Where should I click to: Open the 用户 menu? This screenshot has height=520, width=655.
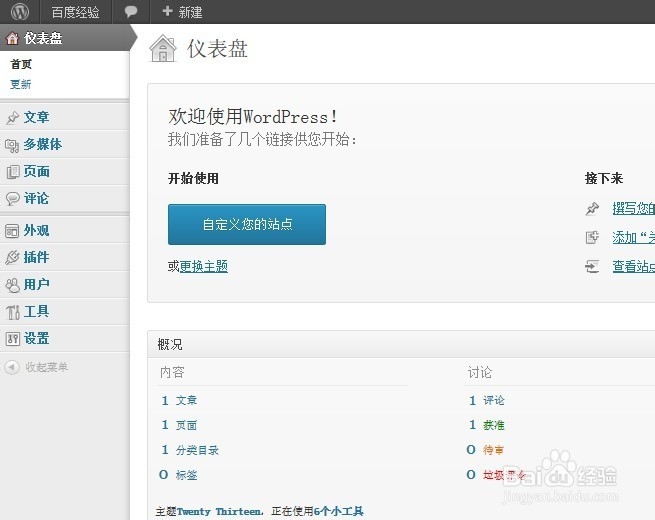36,284
